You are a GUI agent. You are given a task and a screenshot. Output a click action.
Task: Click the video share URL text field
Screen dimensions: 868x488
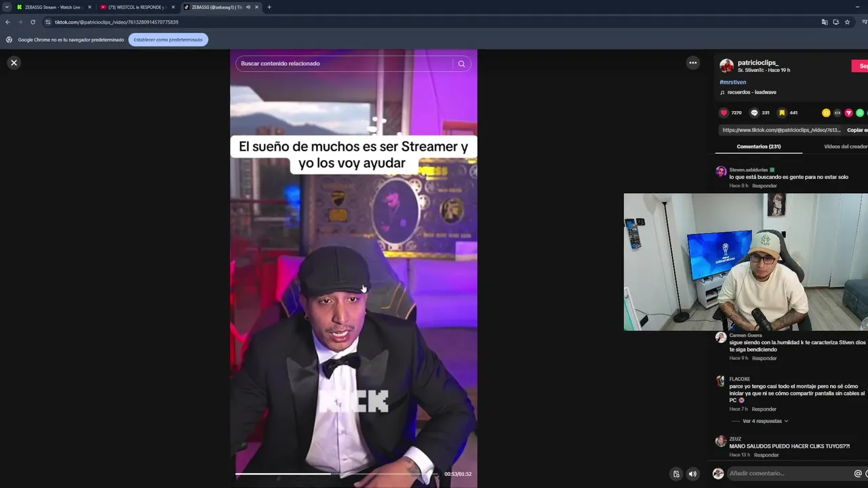coord(781,130)
